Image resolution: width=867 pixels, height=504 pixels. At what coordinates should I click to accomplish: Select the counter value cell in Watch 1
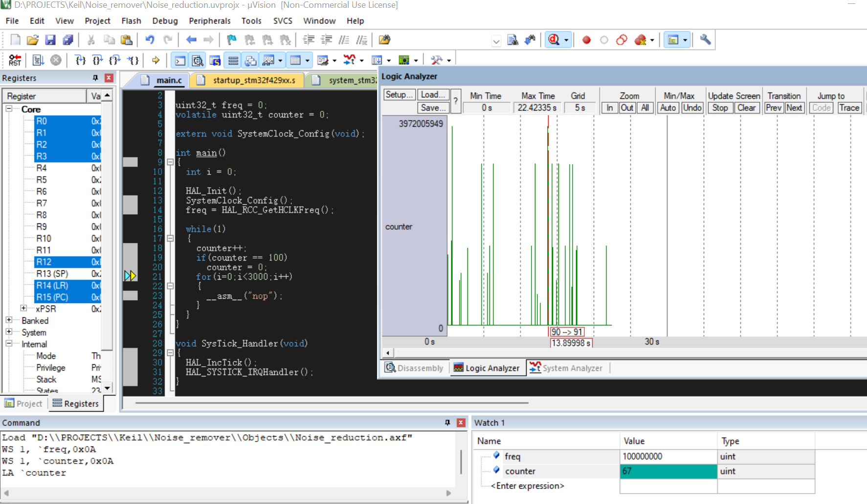tap(668, 471)
